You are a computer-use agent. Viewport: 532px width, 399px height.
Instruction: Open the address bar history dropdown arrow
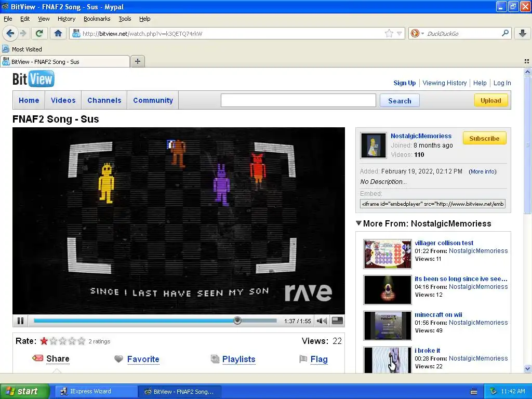coord(400,33)
